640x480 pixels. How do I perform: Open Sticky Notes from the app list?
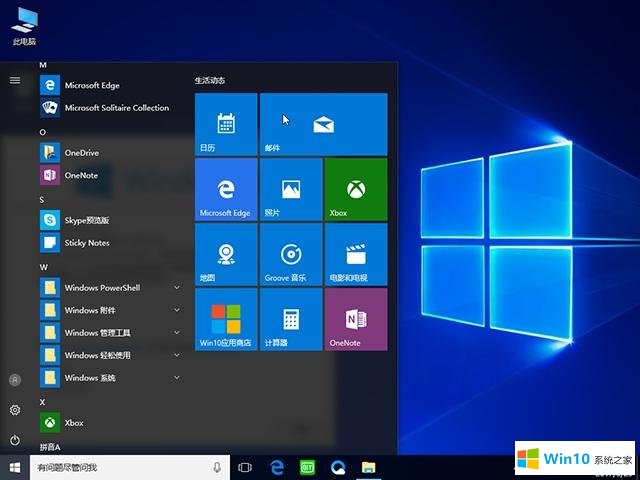click(x=110, y=243)
